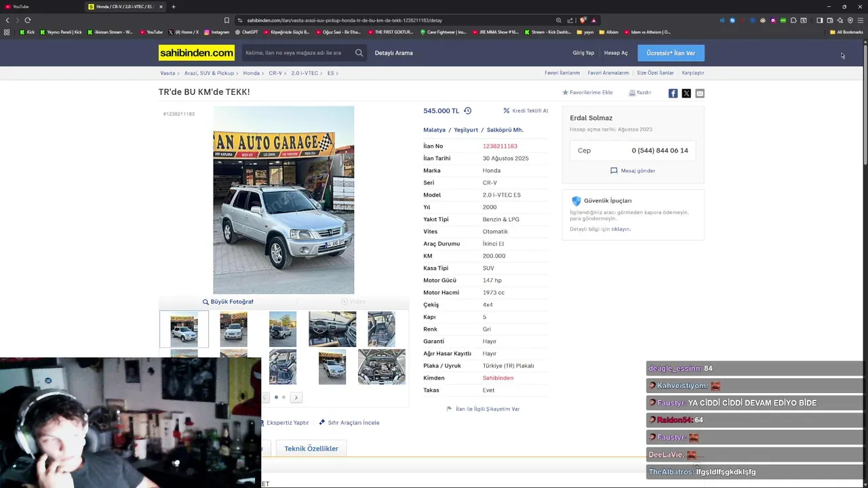
Task: Click the Salköprü Mh. location link
Action: pyautogui.click(x=505, y=130)
